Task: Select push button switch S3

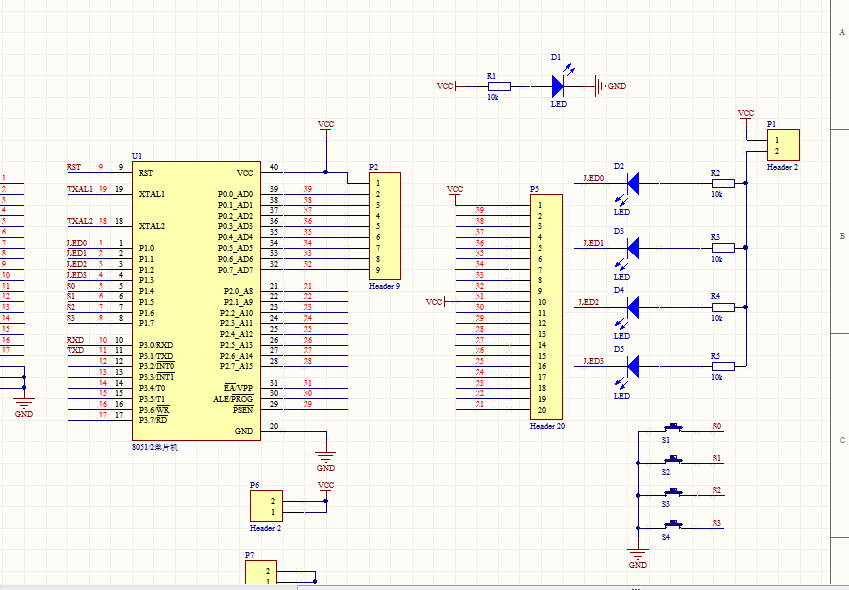Action: [x=674, y=493]
